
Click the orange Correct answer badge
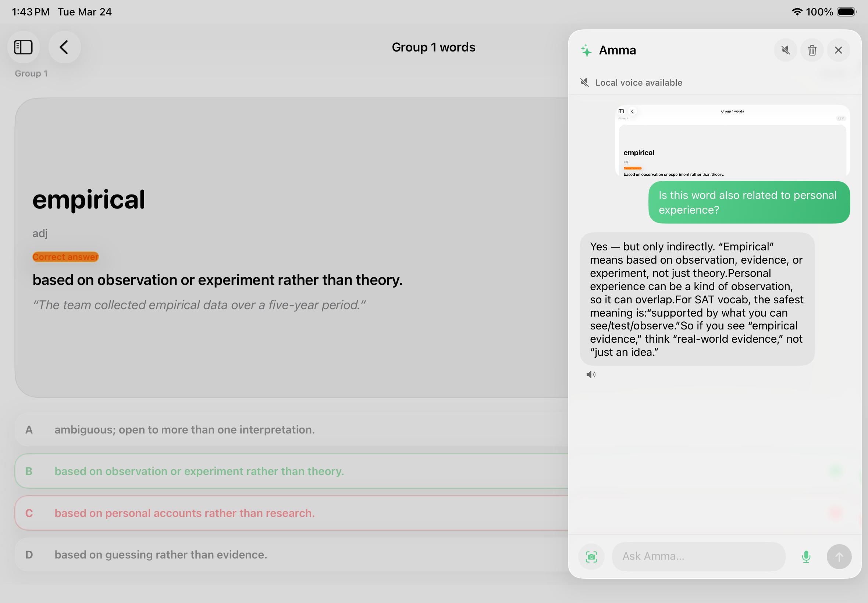click(x=65, y=257)
